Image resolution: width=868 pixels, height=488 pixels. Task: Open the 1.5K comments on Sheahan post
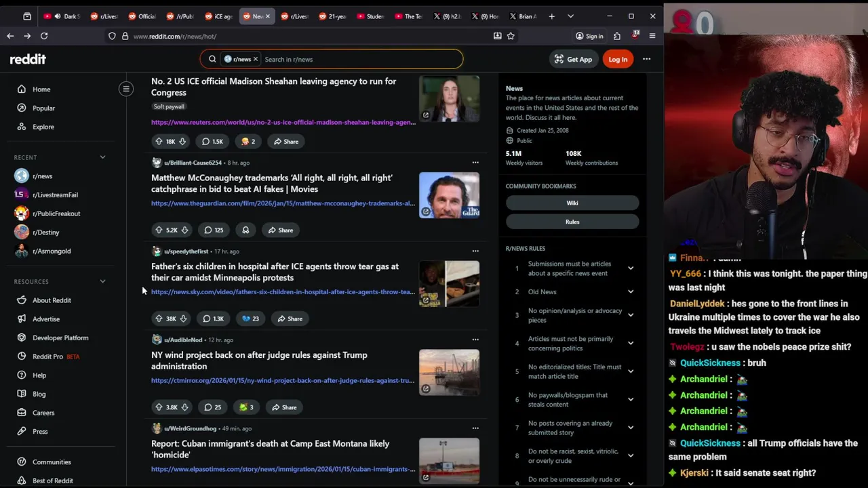[x=212, y=142]
